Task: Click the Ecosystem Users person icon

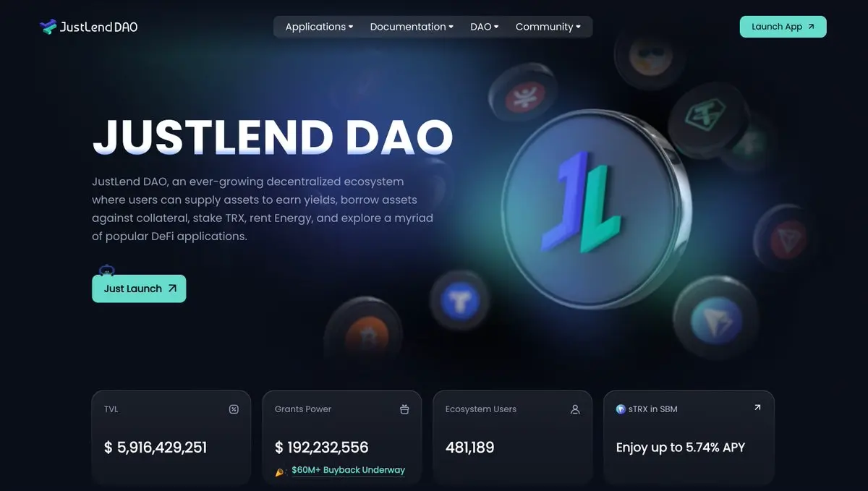Action: [575, 409]
